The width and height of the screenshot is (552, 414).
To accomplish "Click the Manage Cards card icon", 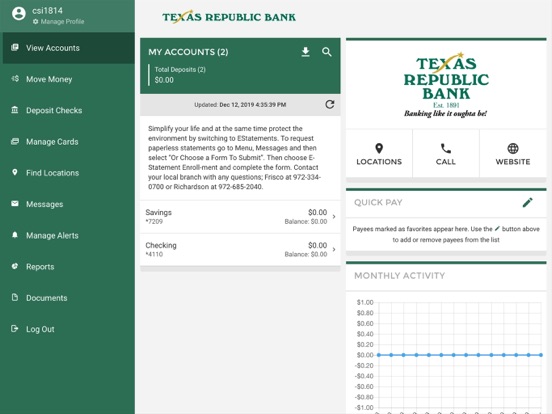I will (15, 141).
